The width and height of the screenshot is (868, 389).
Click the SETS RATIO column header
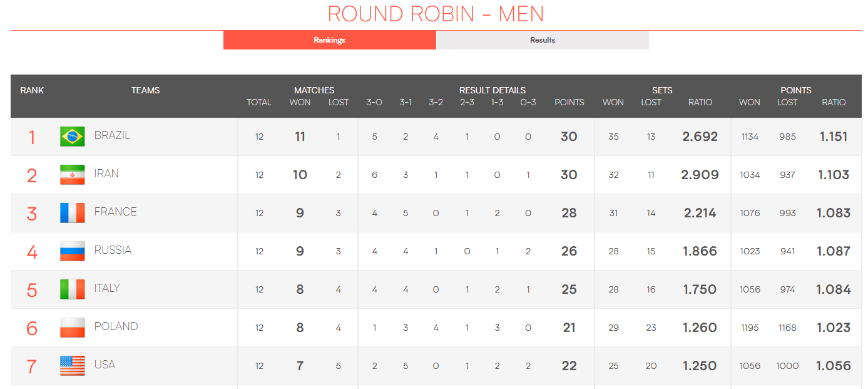[x=700, y=102]
